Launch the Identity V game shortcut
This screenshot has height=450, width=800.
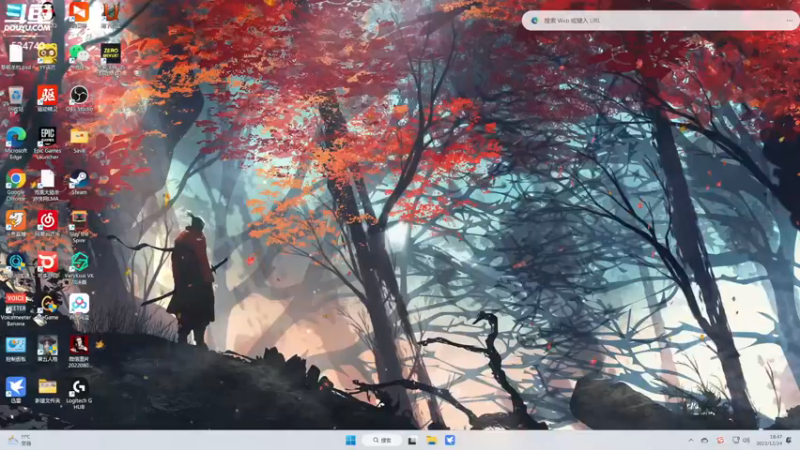tap(47, 349)
